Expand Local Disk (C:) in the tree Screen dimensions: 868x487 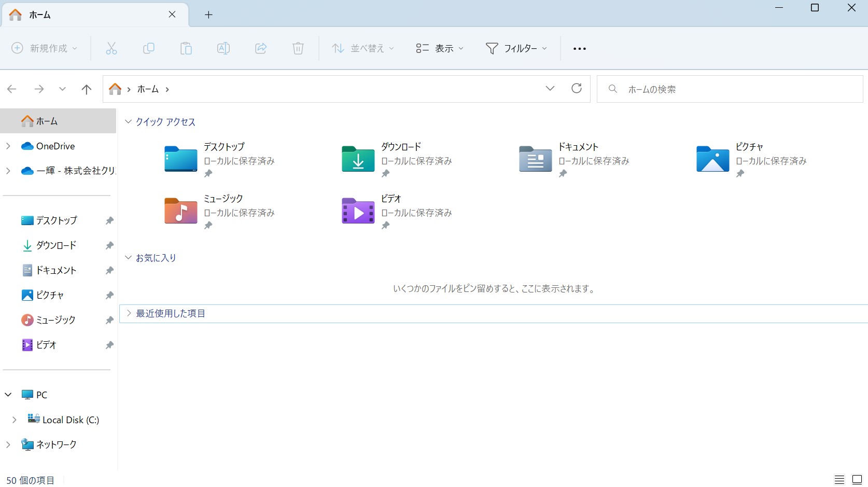[15, 420]
